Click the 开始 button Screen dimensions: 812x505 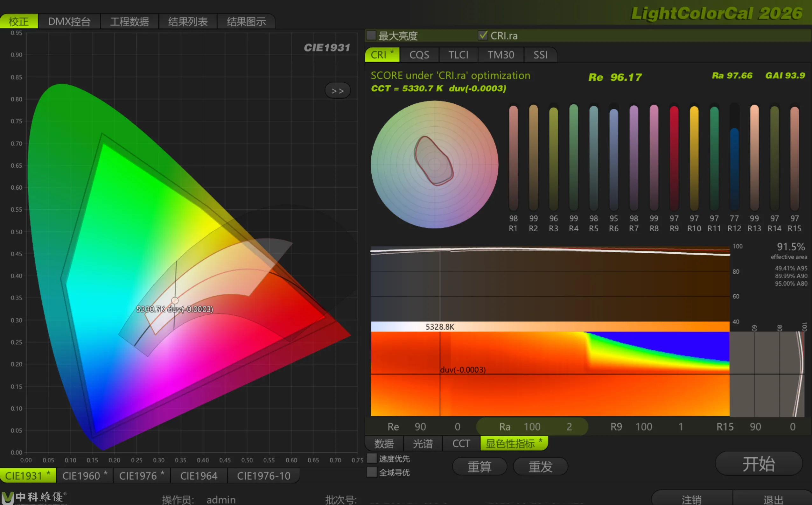click(759, 464)
